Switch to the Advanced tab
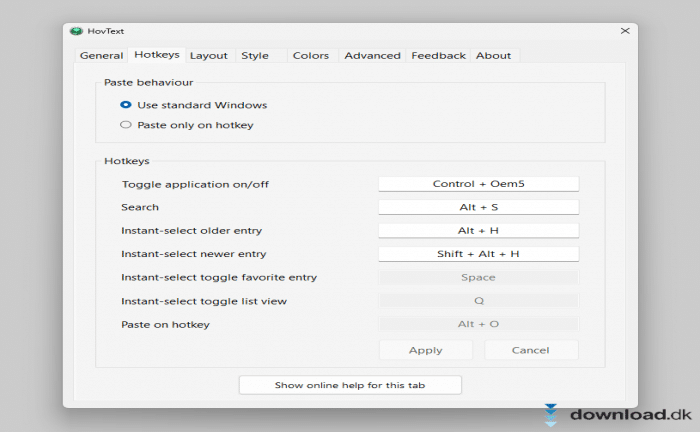The image size is (700, 432). click(x=372, y=56)
